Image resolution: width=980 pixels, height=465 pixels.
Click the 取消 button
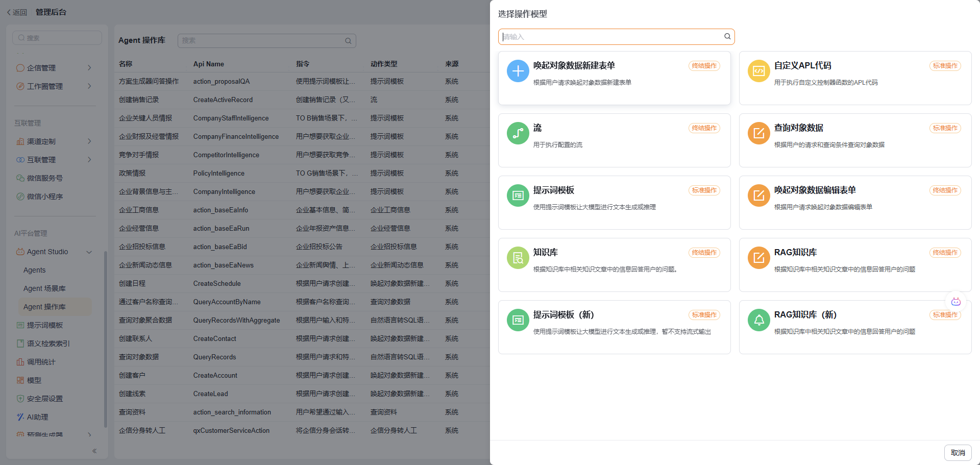(958, 453)
